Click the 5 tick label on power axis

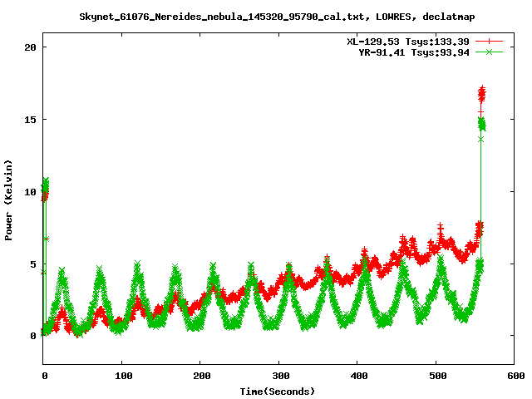click(x=32, y=264)
